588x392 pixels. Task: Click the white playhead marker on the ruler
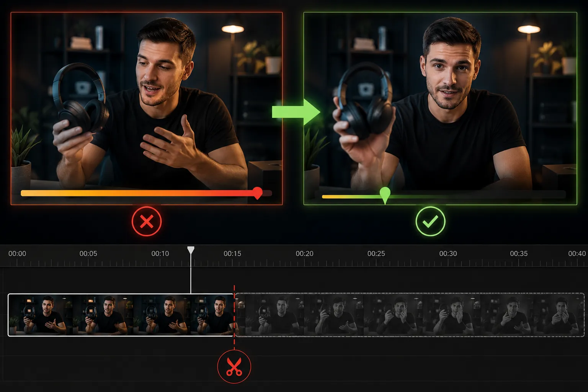(x=191, y=250)
